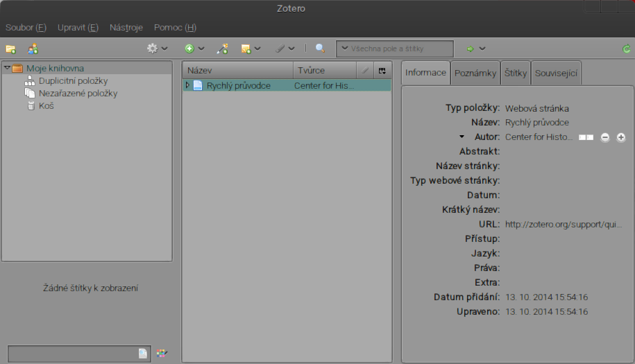Click the green New Item plus icon

tap(189, 49)
